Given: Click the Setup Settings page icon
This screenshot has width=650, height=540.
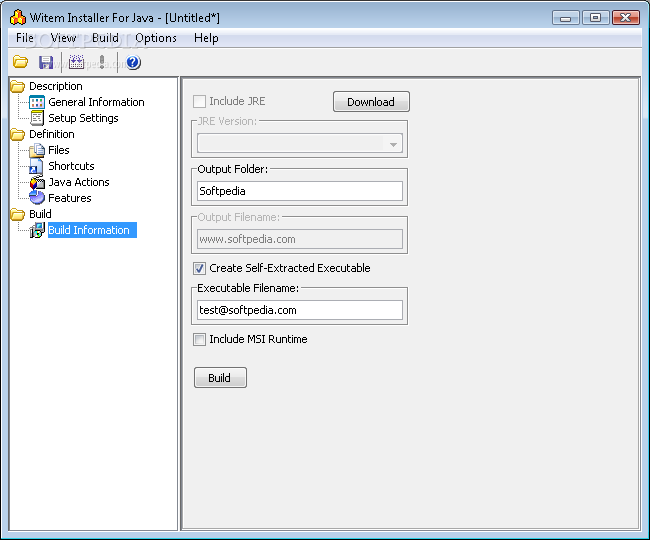Looking at the screenshot, I should pos(37,118).
